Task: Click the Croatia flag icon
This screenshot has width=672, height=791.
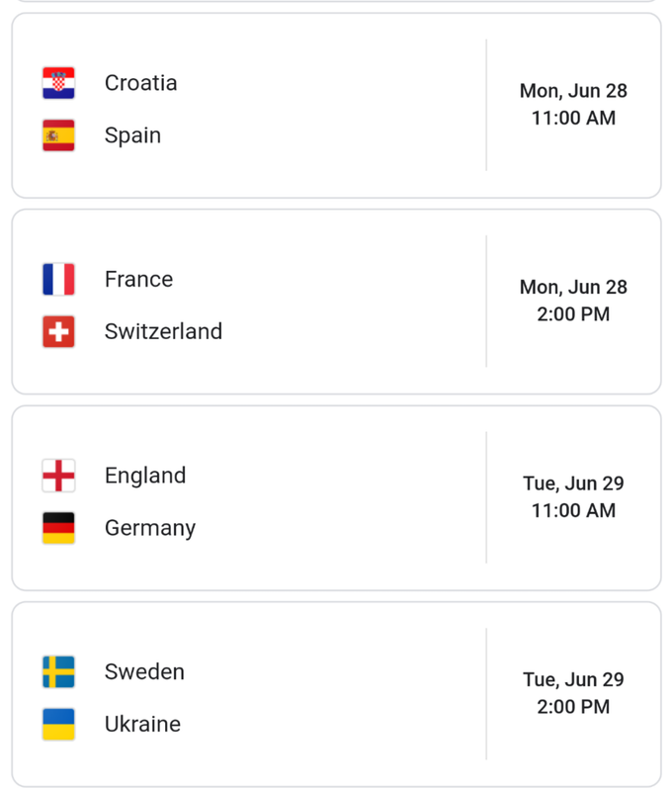Action: pyautogui.click(x=58, y=83)
